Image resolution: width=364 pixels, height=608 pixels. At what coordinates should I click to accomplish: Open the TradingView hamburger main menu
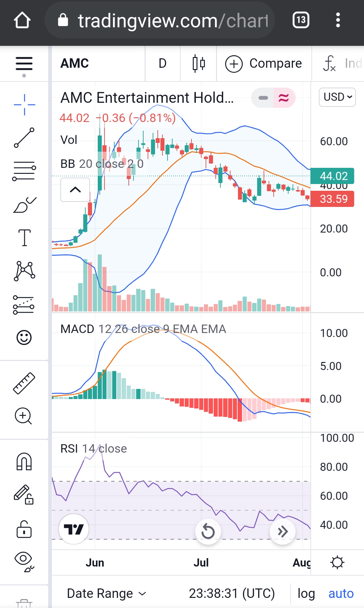[24, 64]
